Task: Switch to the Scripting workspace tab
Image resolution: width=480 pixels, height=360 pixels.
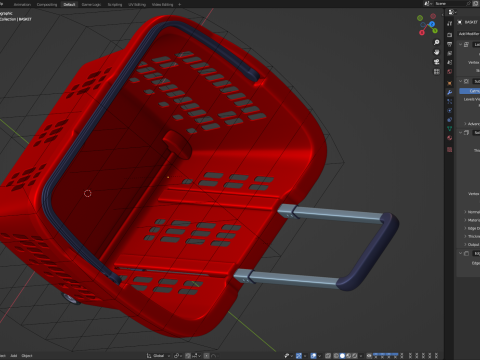Action: coord(115,4)
